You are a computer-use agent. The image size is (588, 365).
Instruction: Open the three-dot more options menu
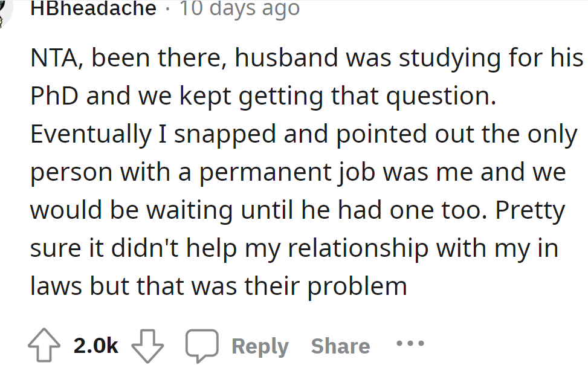(x=410, y=344)
